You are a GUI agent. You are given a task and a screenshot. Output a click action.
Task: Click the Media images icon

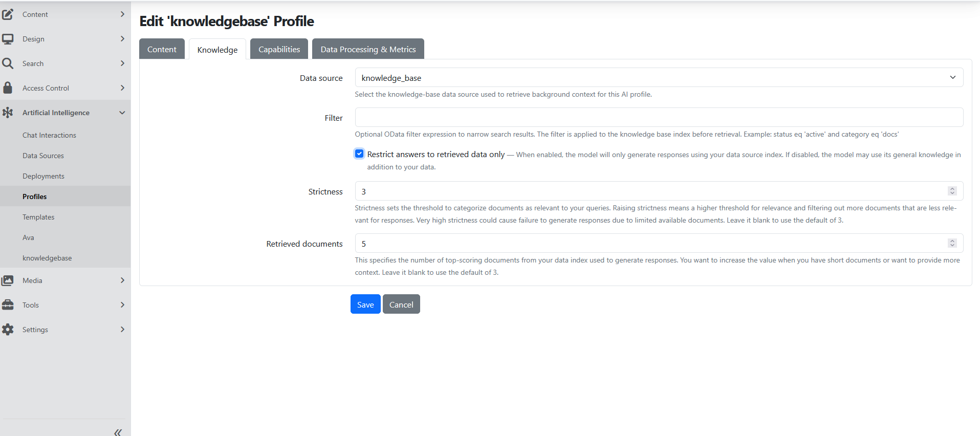[8, 280]
